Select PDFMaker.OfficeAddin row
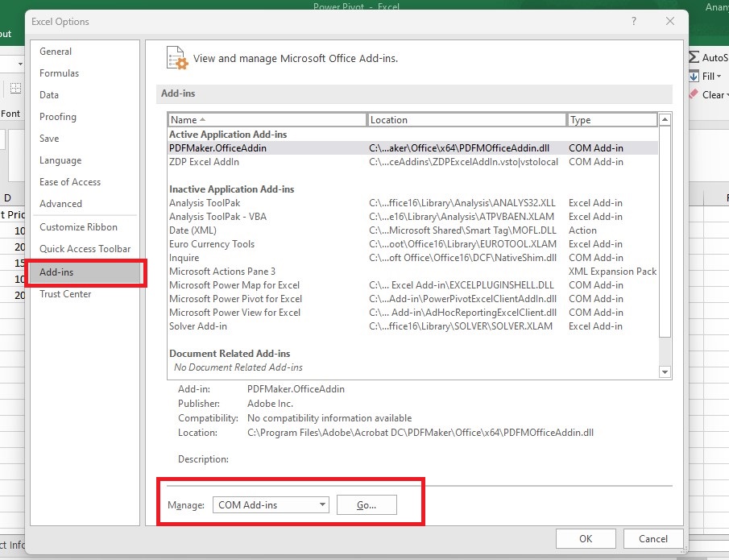 pyautogui.click(x=413, y=148)
